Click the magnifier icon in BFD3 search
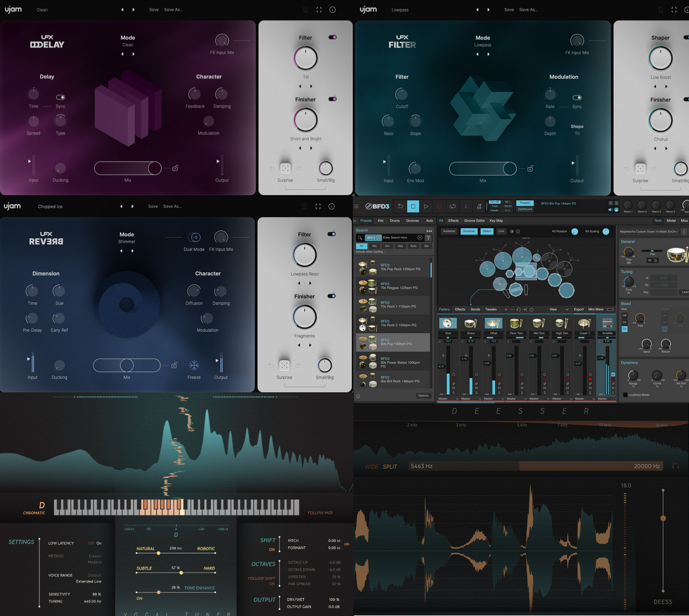 point(360,238)
